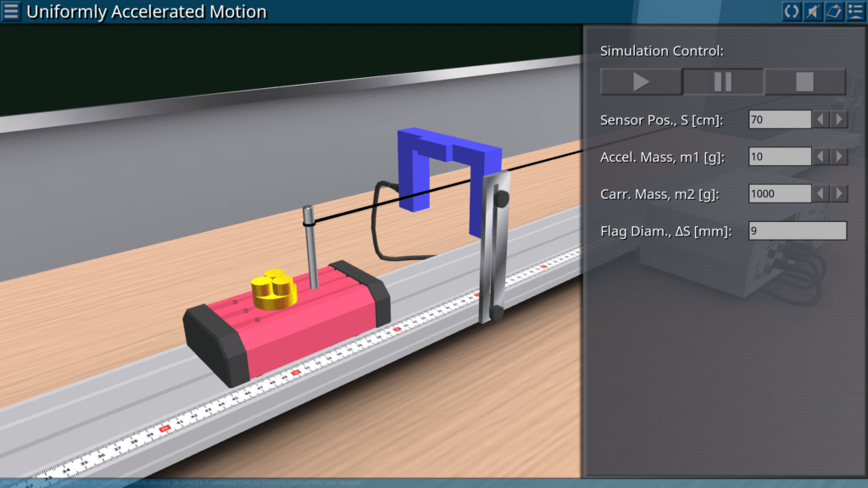Screen dimensions: 868x488
Task: Decrease accelerating mass m1 with left arrow
Action: (x=821, y=157)
